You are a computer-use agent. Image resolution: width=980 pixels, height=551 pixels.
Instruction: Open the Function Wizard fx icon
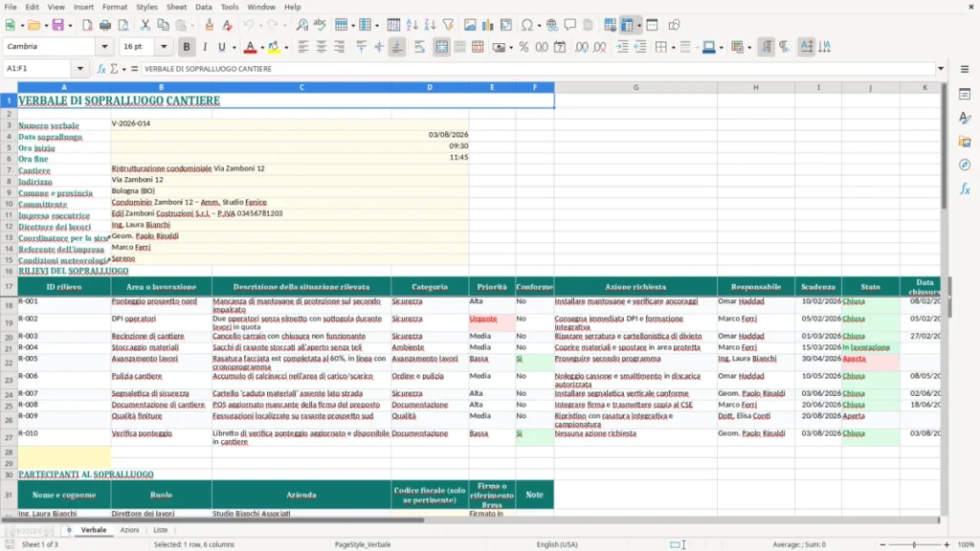click(101, 69)
